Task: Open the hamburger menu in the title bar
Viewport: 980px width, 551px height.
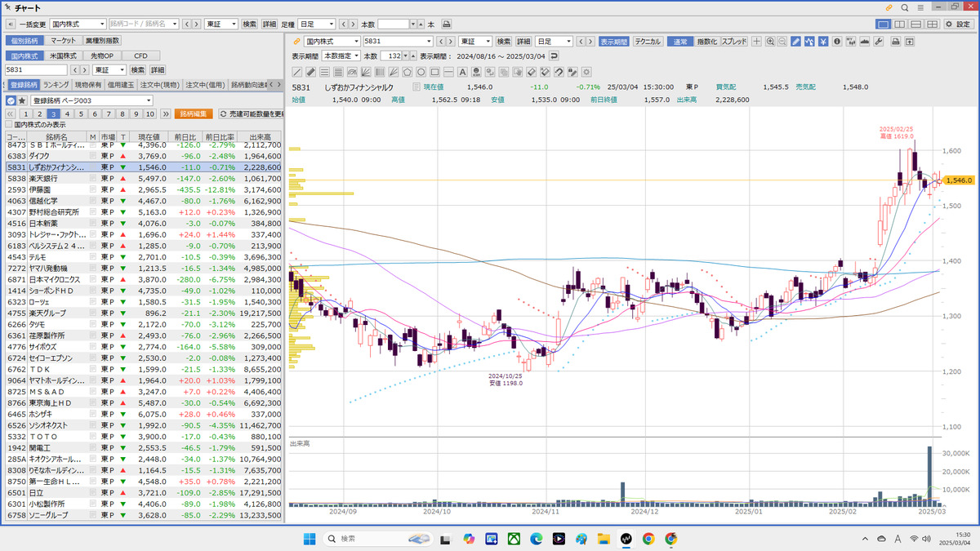Action: click(920, 7)
